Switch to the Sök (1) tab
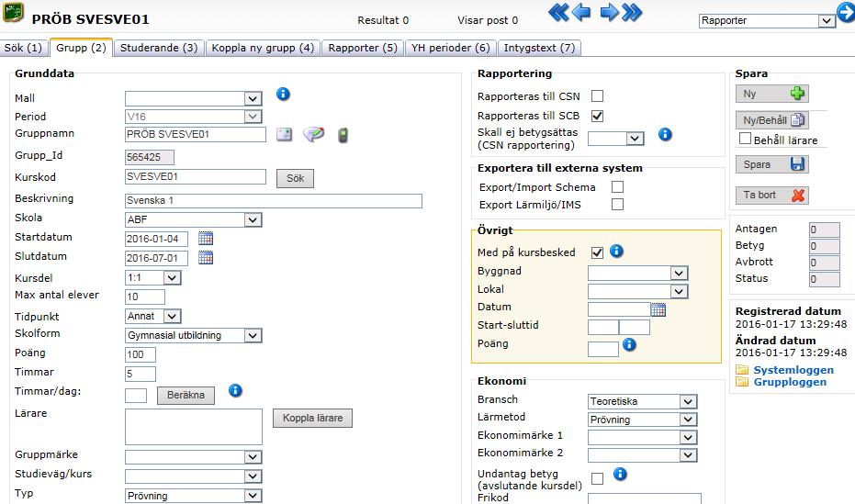Image resolution: width=855 pixels, height=504 pixels. click(x=24, y=48)
